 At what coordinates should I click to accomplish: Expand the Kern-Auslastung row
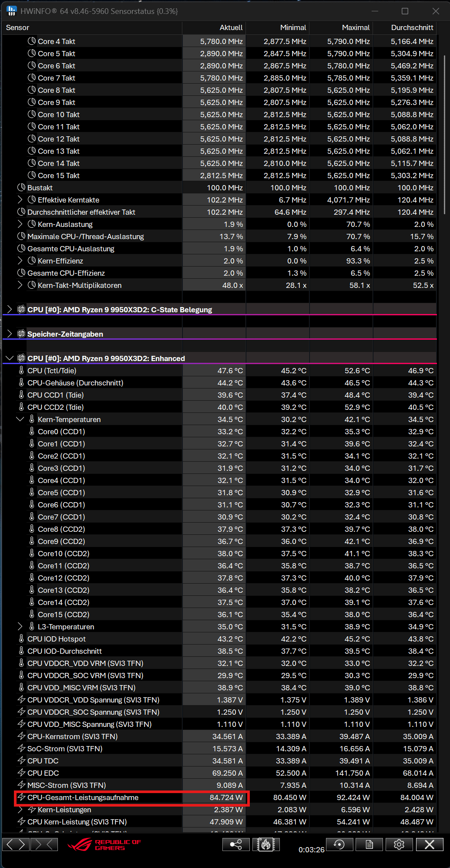coord(20,224)
